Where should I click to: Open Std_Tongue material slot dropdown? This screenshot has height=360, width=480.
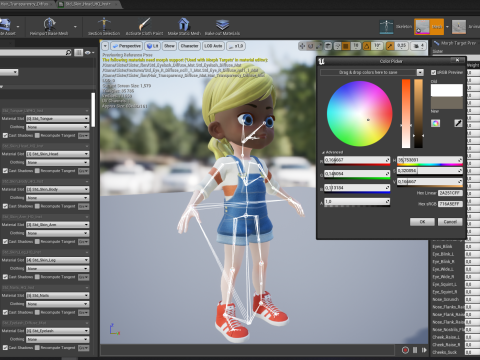58,119
